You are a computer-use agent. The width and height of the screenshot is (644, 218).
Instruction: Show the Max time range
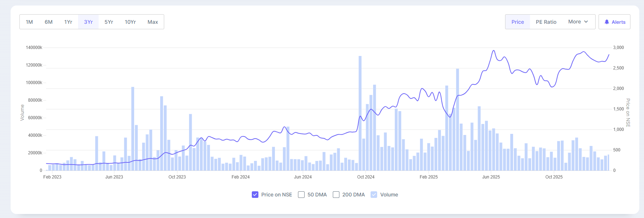tap(153, 22)
